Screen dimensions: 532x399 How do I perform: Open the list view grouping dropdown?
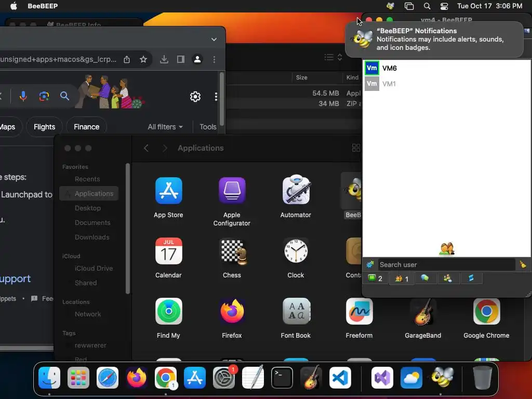(333, 57)
